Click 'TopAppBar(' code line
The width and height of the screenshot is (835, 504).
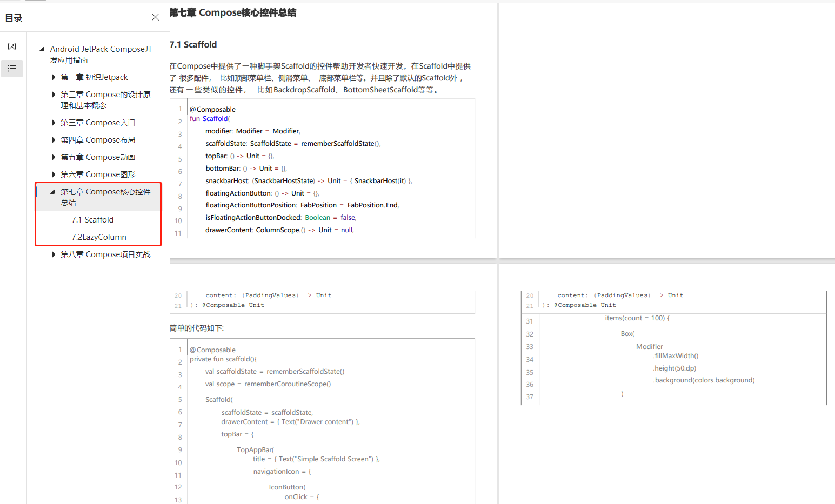pos(255,450)
